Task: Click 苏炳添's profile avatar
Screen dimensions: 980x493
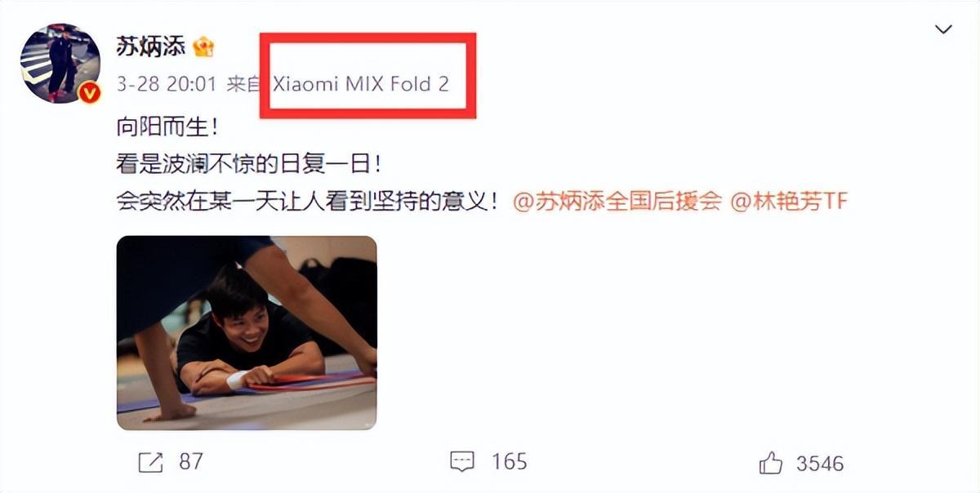Action: (60, 64)
